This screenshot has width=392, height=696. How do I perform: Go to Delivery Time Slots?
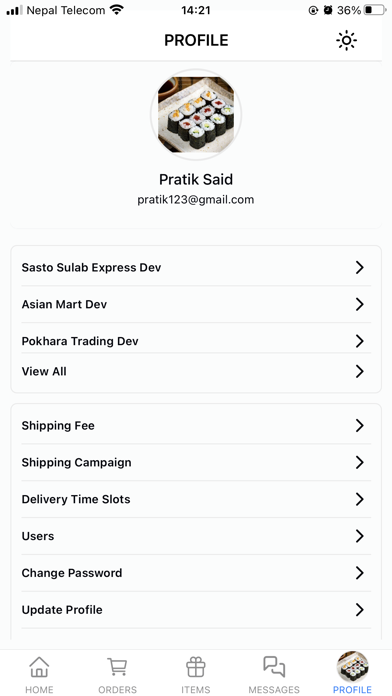196,499
